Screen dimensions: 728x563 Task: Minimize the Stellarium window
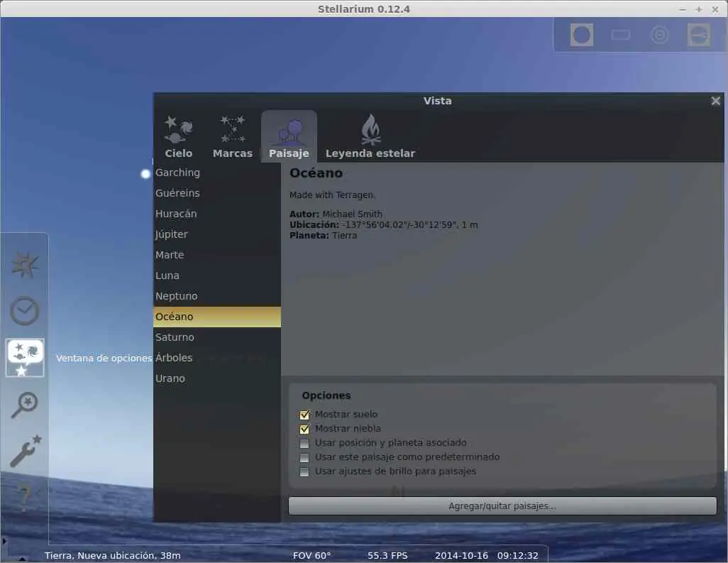pyautogui.click(x=682, y=9)
